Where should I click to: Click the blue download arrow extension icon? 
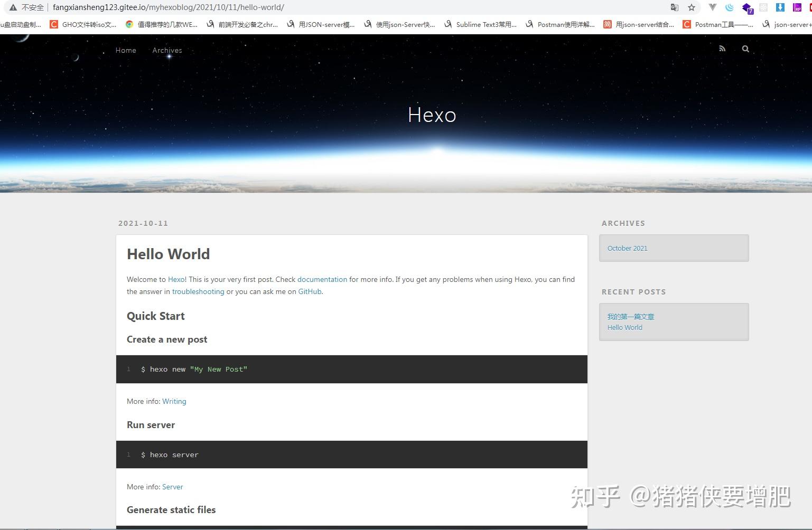coord(780,7)
